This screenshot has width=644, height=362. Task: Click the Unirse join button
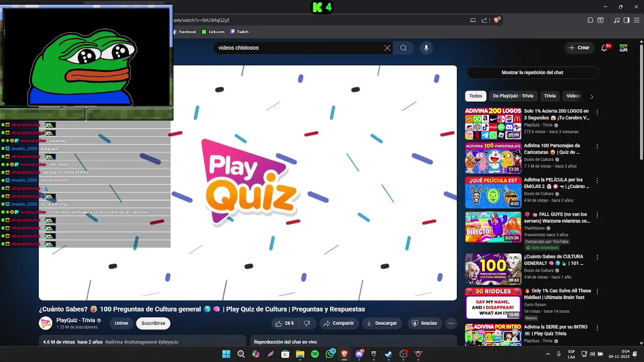tap(121, 323)
